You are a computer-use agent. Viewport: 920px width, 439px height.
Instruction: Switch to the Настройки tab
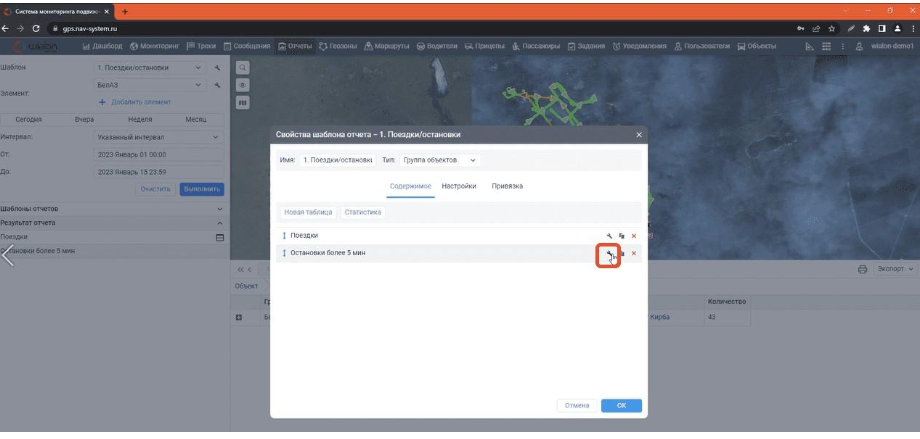[x=459, y=186]
